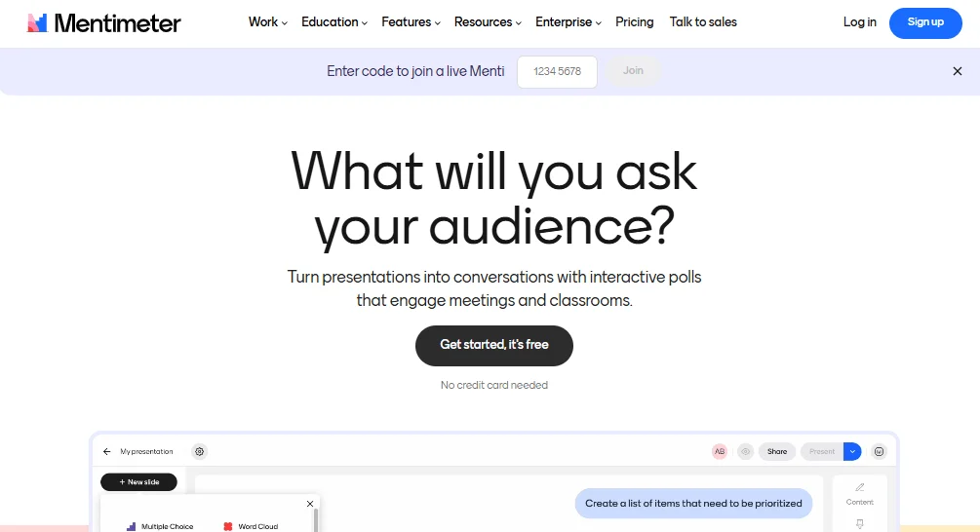Image resolution: width=980 pixels, height=532 pixels.
Task: Go to the Pricing page
Action: [635, 21]
